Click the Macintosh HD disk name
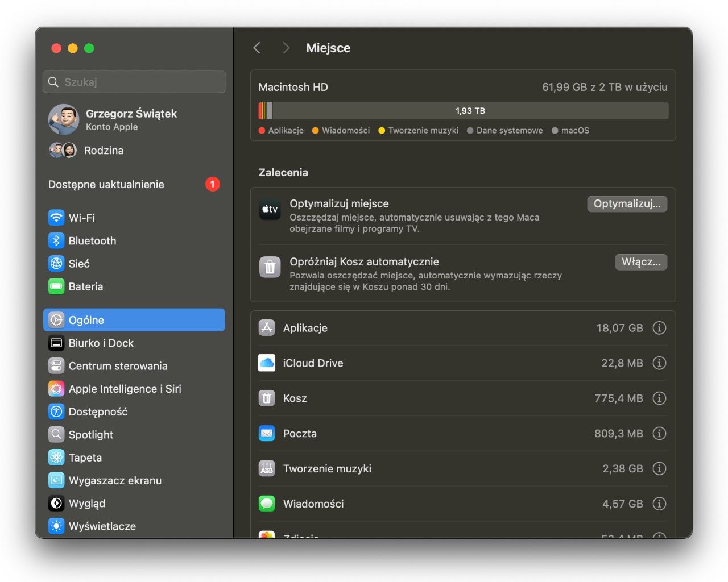The image size is (728, 582). [293, 87]
